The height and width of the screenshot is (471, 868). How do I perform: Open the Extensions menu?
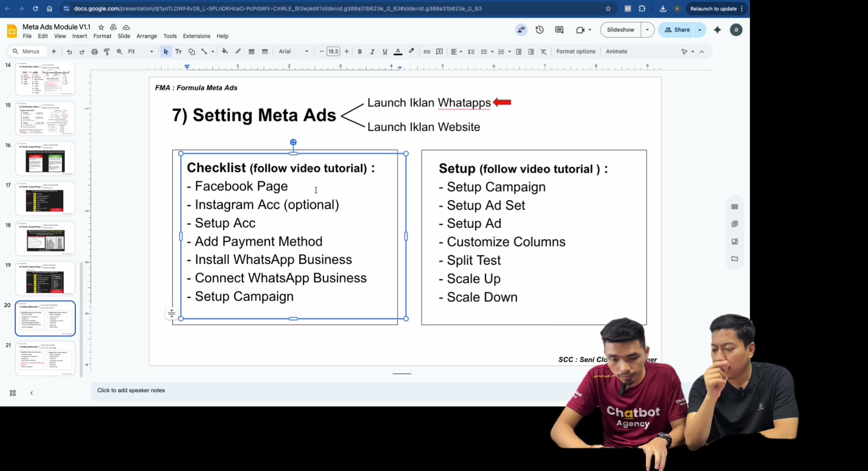pyautogui.click(x=197, y=36)
